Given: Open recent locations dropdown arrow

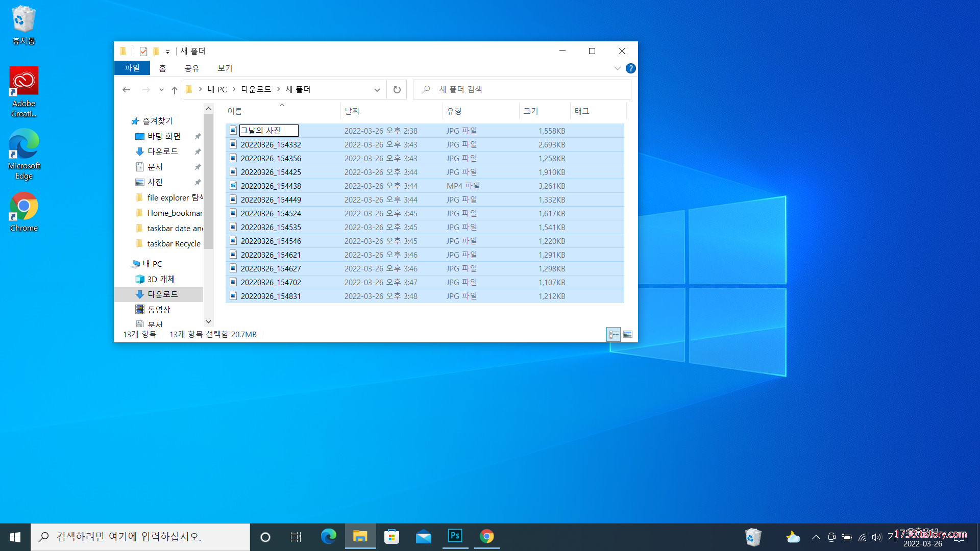Looking at the screenshot, I should 161,90.
